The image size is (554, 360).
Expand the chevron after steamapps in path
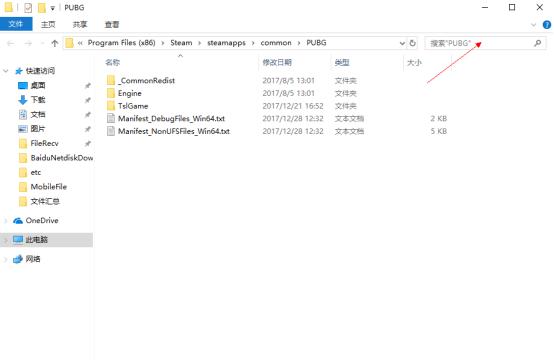[x=253, y=43]
